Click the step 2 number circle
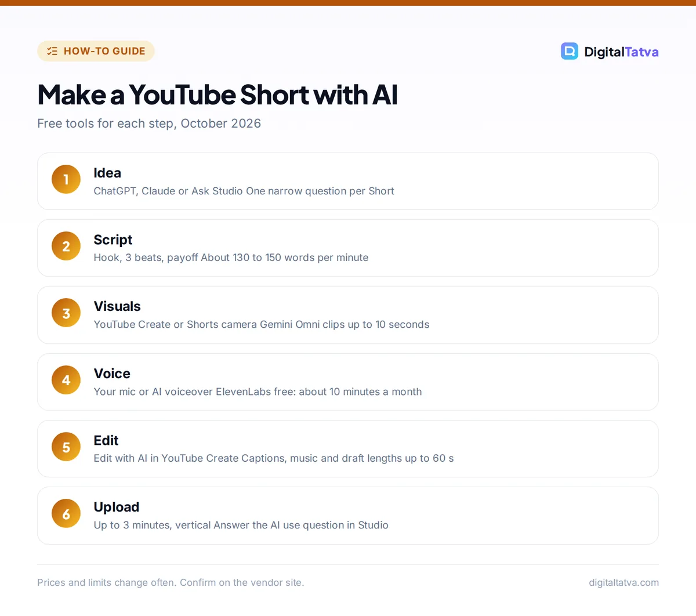The width and height of the screenshot is (696, 616). click(x=66, y=246)
